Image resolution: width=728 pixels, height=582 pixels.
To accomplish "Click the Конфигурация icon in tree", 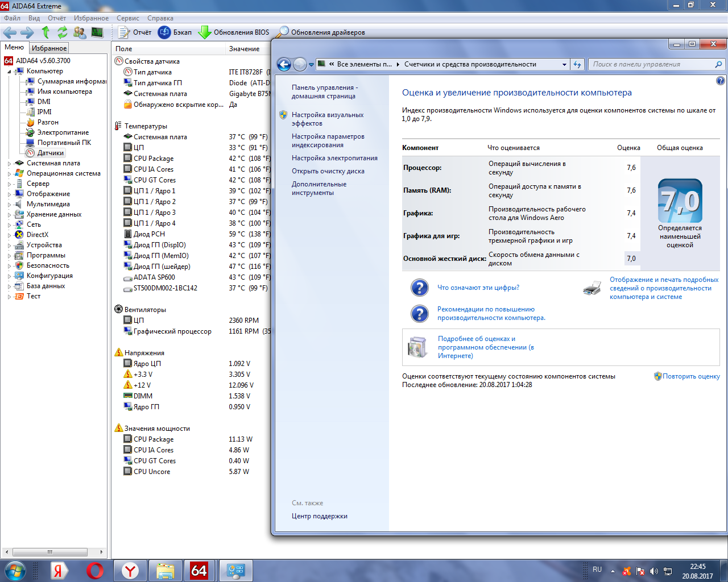I will 19,276.
